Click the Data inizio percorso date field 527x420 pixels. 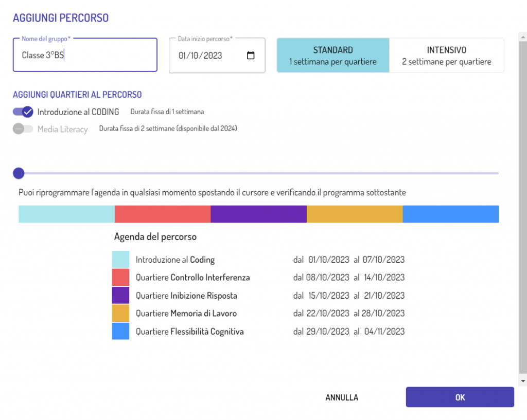coord(217,56)
